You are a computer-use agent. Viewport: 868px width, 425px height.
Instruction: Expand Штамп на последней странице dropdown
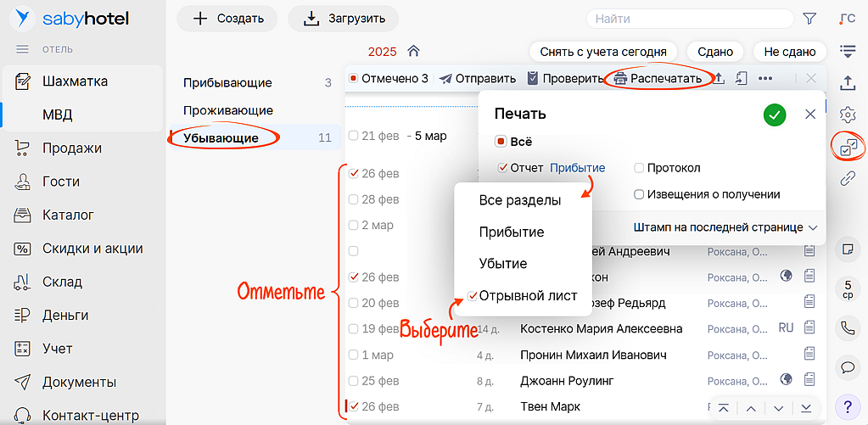tap(725, 227)
